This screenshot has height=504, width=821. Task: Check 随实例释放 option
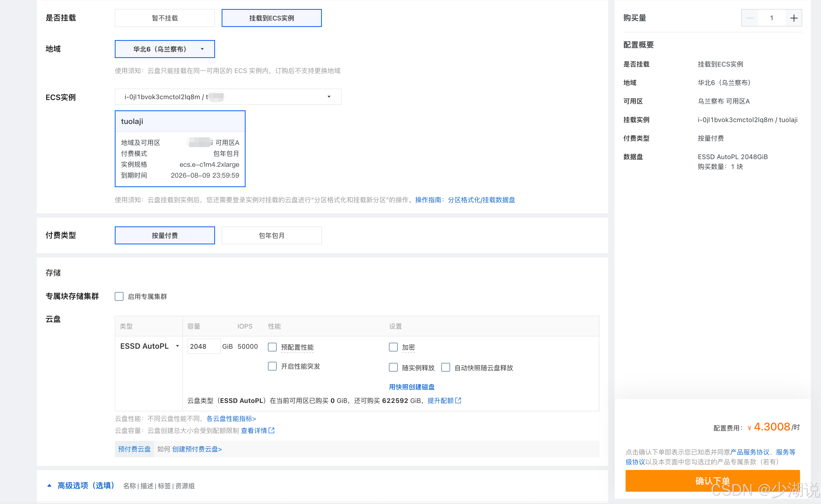pyautogui.click(x=393, y=367)
